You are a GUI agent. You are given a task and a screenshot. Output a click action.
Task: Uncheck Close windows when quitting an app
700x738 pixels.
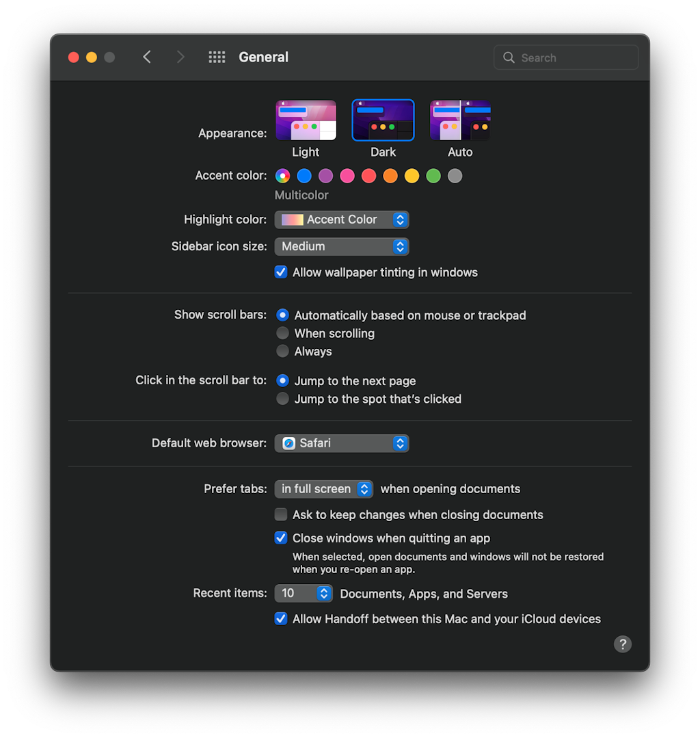[x=281, y=538]
